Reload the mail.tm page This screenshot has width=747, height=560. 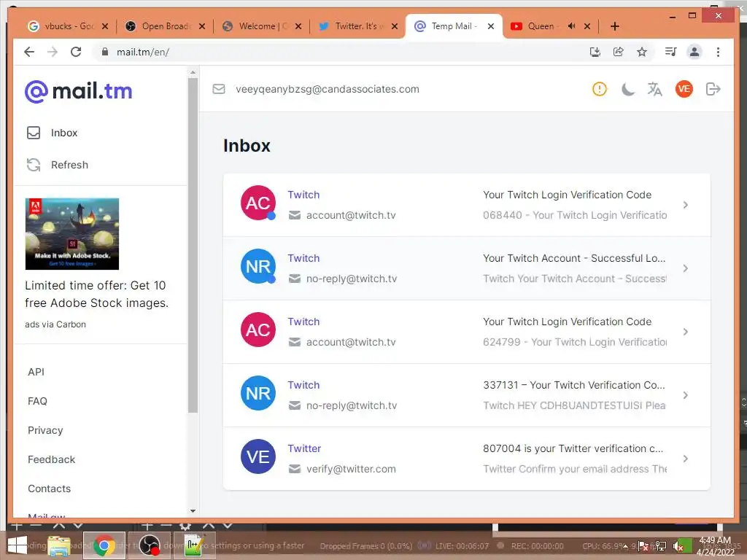[76, 52]
